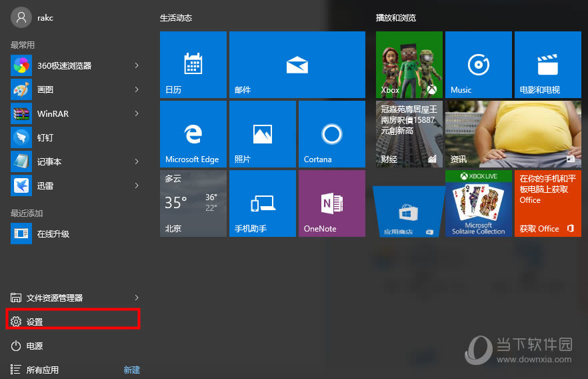
Task: Click the 新建 label beside 所有应用
Action: [131, 370]
